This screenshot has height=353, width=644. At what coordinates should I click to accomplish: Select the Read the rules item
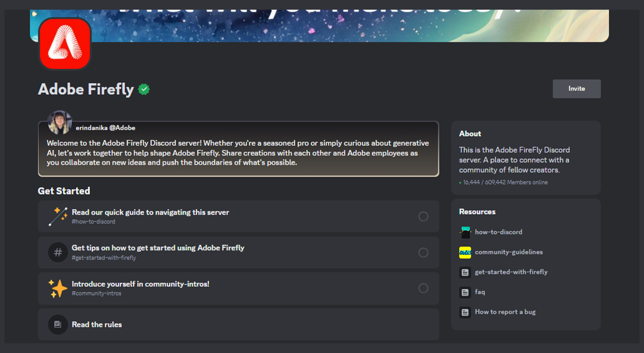click(97, 325)
